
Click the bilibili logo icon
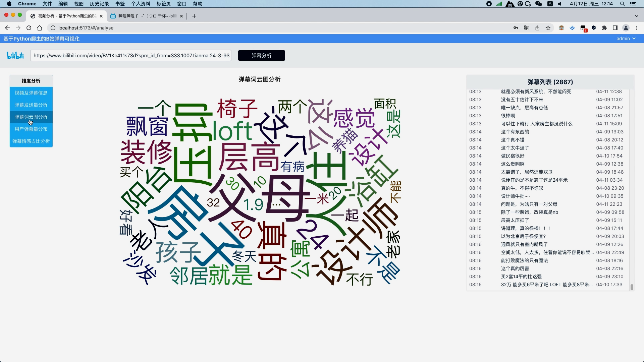click(15, 55)
